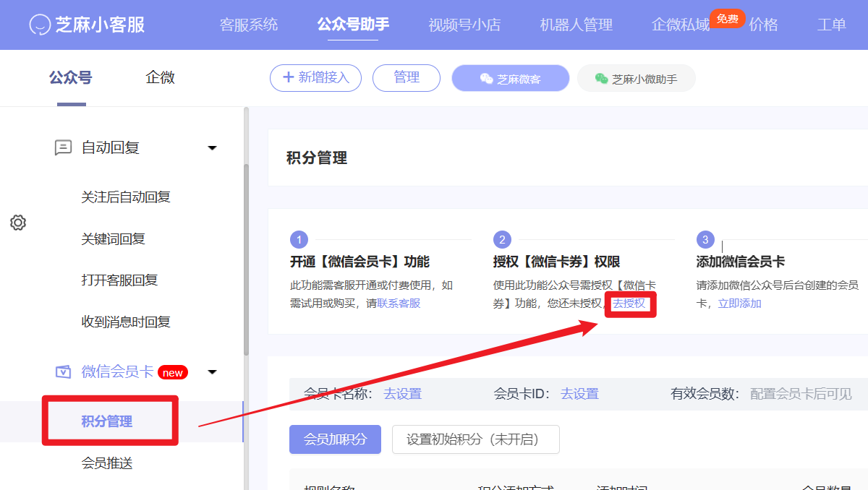This screenshot has height=490, width=868.
Task: Click 配置会员卡后可见 text
Action: coord(801,394)
